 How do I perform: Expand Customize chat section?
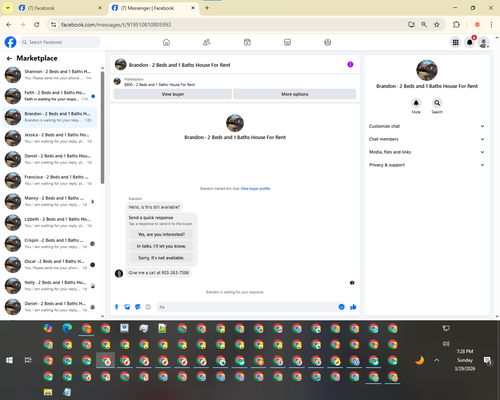(x=427, y=126)
